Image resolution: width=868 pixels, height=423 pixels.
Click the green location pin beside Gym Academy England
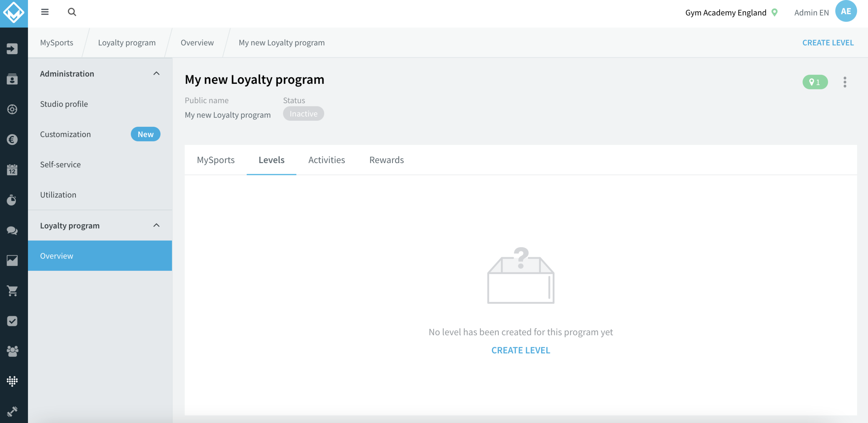(x=775, y=12)
